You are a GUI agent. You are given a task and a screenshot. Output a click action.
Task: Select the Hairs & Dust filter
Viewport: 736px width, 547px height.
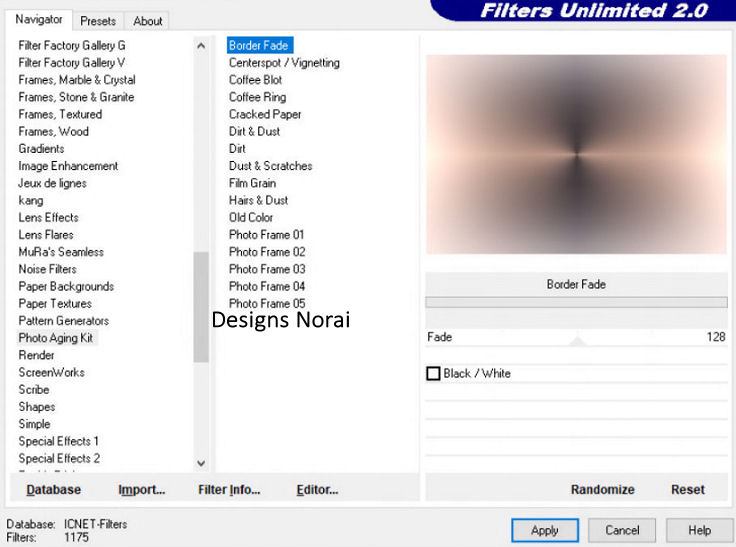[x=259, y=200]
